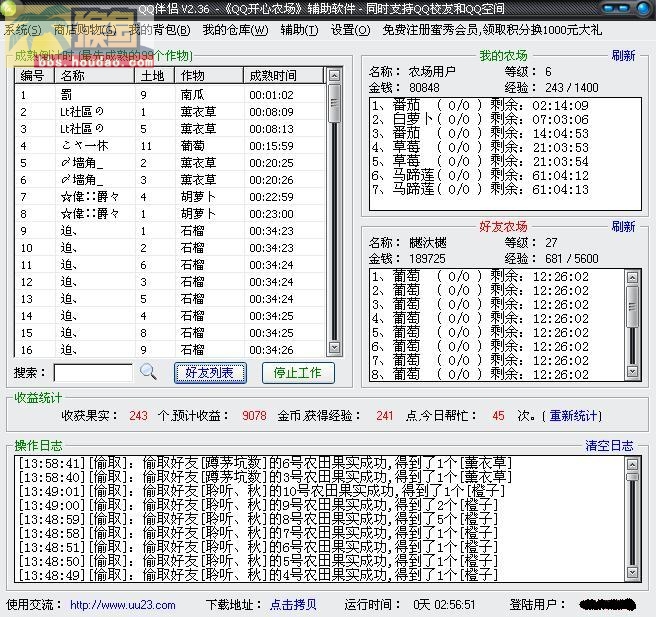Click 清空日志 to clear the log
Image resolution: width=656 pixels, height=617 pixels.
pyautogui.click(x=609, y=446)
